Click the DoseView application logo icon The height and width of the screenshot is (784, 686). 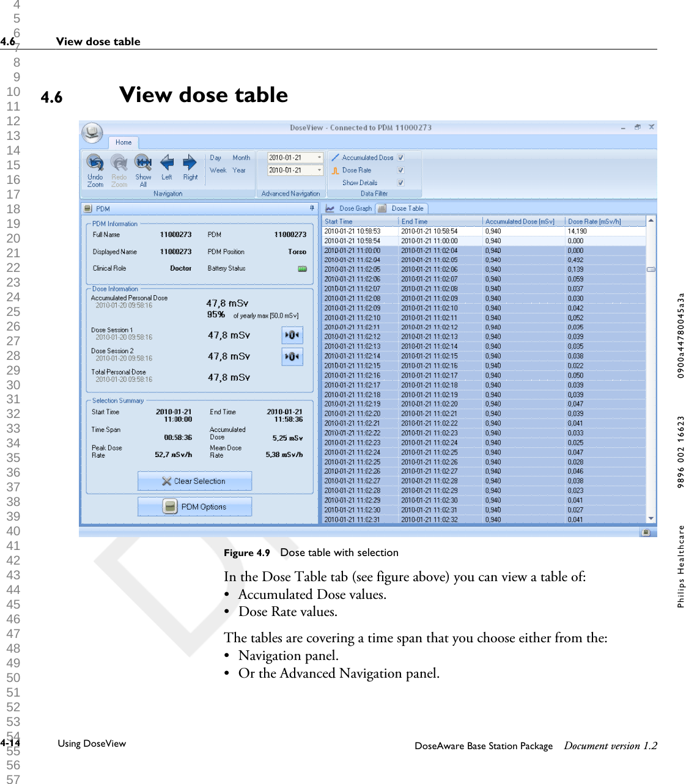[x=92, y=131]
